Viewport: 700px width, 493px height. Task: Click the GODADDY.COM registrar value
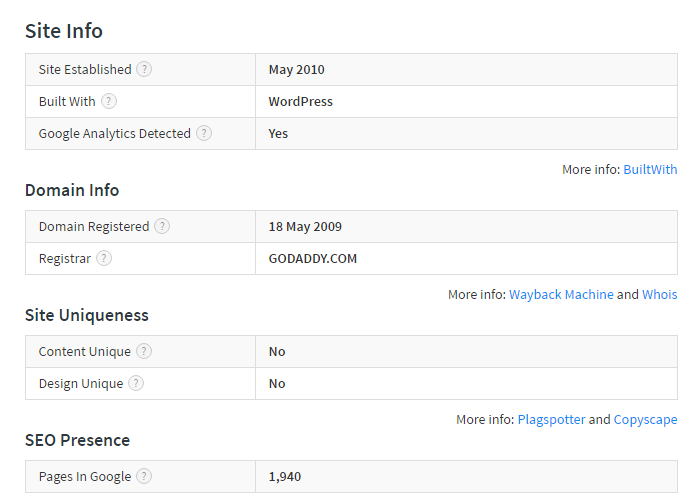coord(313,259)
